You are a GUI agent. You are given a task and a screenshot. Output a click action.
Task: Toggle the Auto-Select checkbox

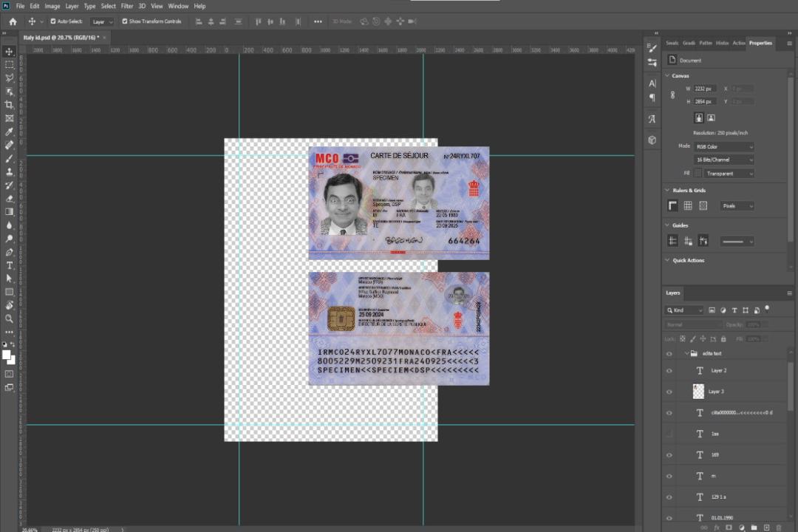(x=54, y=21)
